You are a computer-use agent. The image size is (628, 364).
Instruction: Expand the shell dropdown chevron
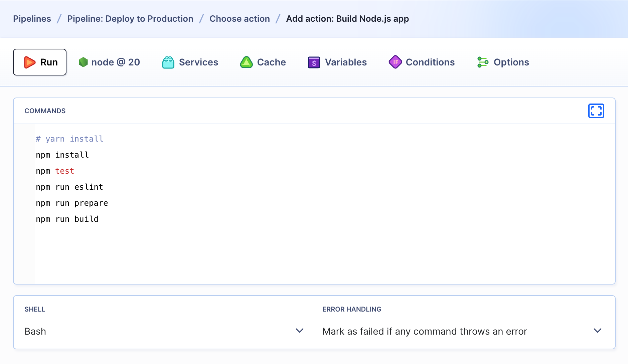[300, 331]
